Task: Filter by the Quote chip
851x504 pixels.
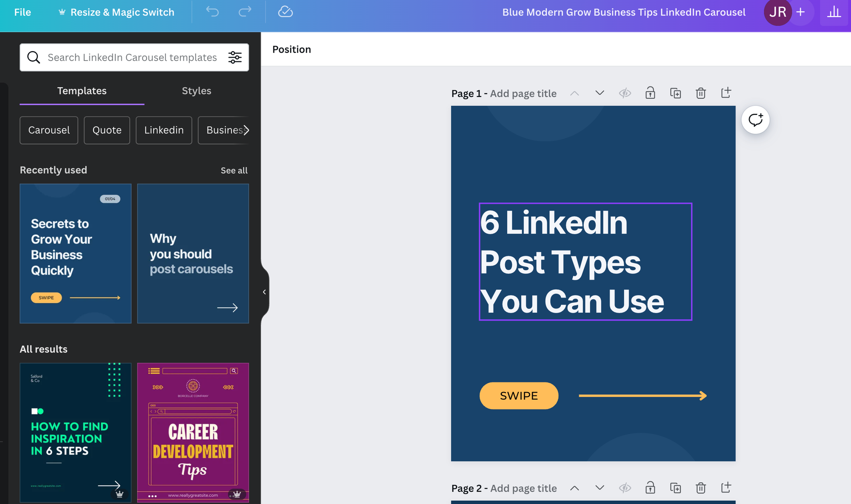Action: pyautogui.click(x=107, y=130)
